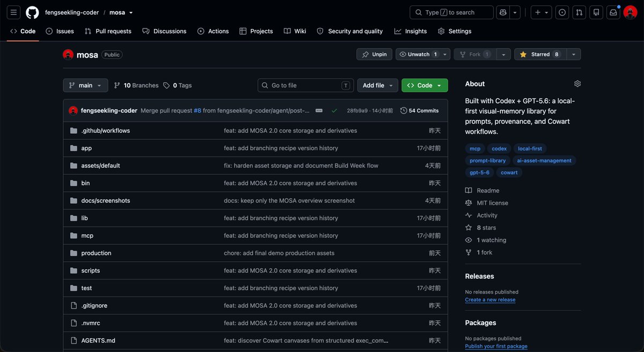View the 10 Branches link

[136, 85]
